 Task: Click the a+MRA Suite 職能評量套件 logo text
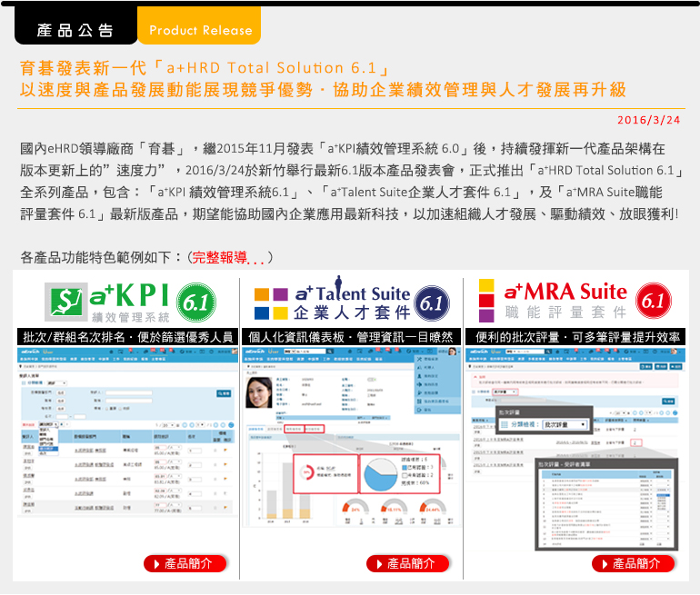click(x=566, y=301)
